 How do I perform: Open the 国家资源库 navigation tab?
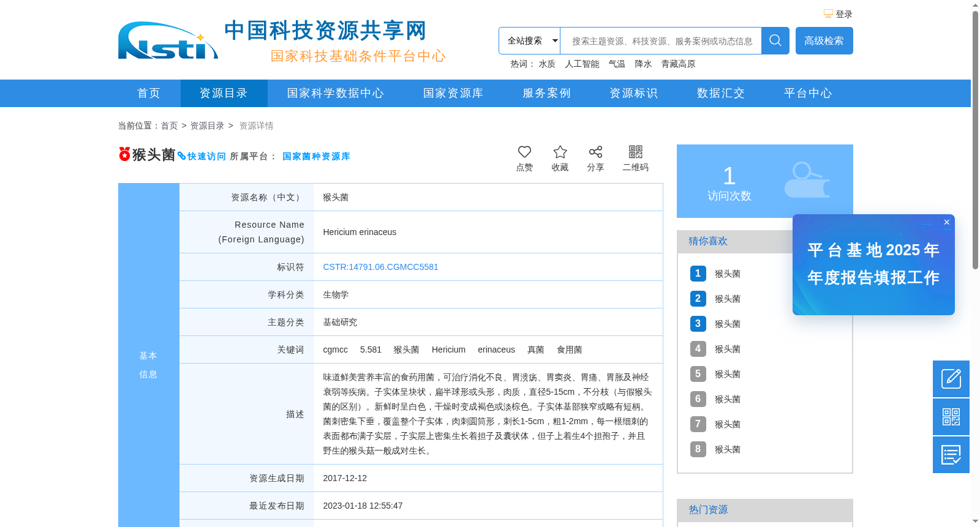(453, 93)
